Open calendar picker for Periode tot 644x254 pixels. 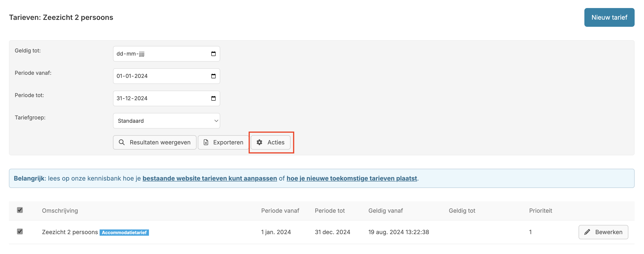(213, 98)
